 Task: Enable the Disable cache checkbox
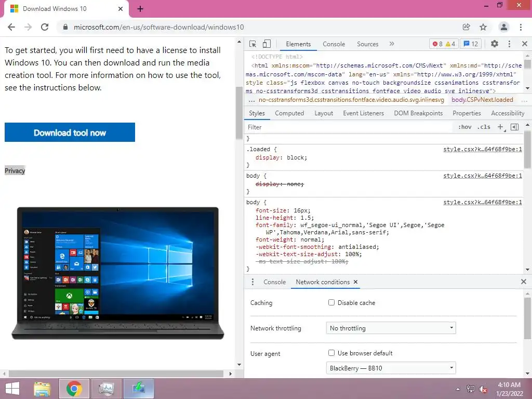click(x=331, y=302)
